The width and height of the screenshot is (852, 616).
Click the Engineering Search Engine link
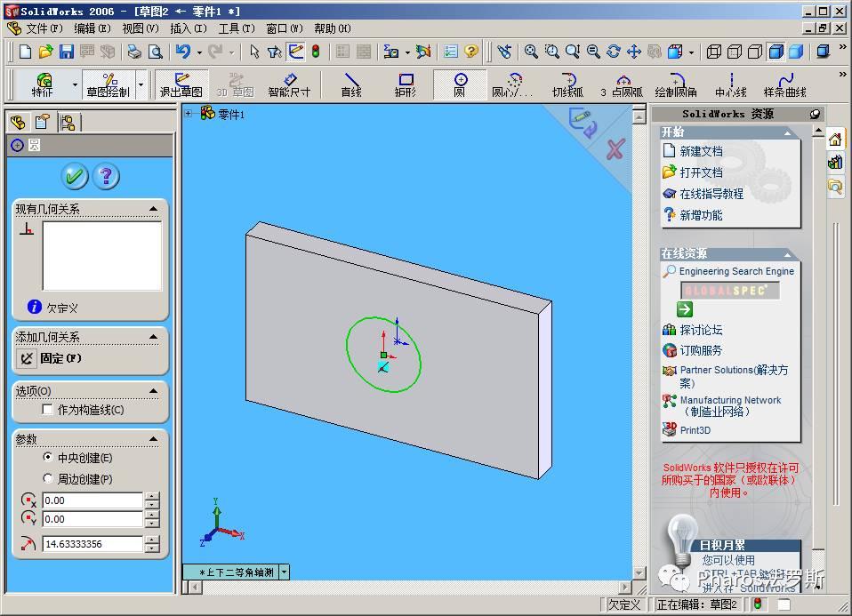736,271
